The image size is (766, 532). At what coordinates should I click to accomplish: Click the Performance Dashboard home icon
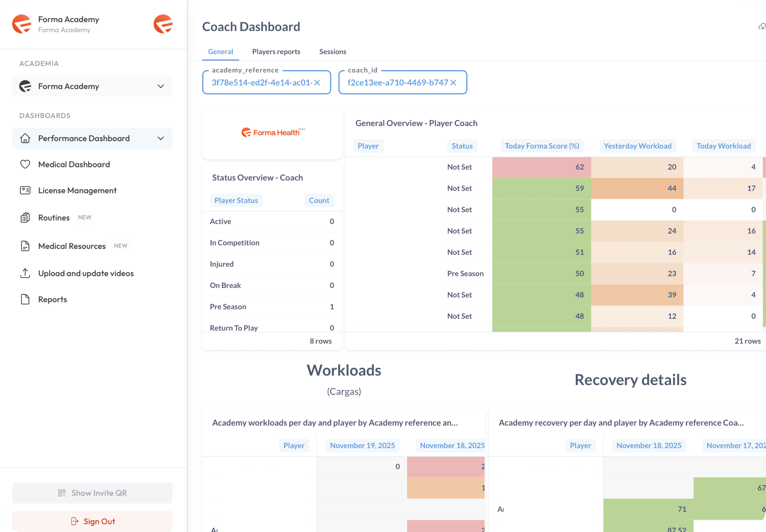(25, 138)
